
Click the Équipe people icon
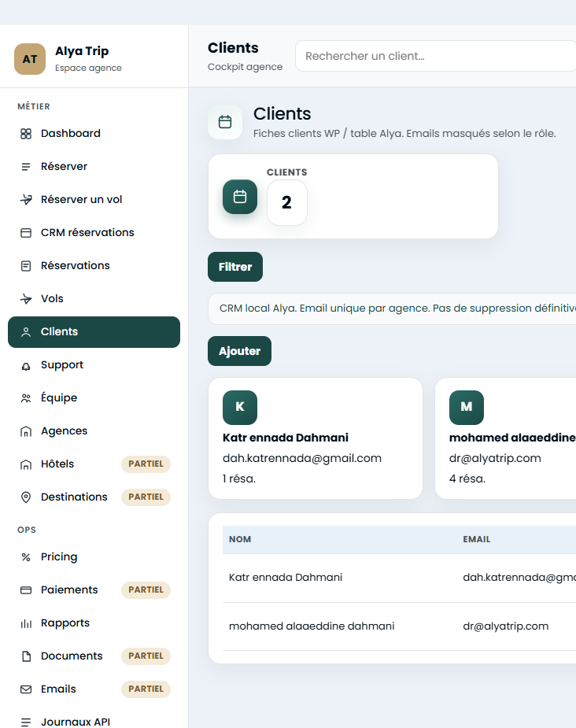point(26,398)
